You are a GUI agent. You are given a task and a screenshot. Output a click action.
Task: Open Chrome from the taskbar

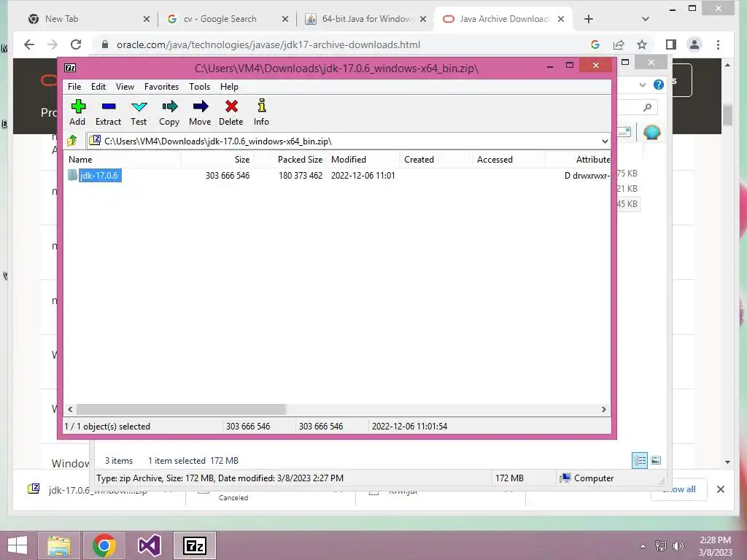pos(104,545)
